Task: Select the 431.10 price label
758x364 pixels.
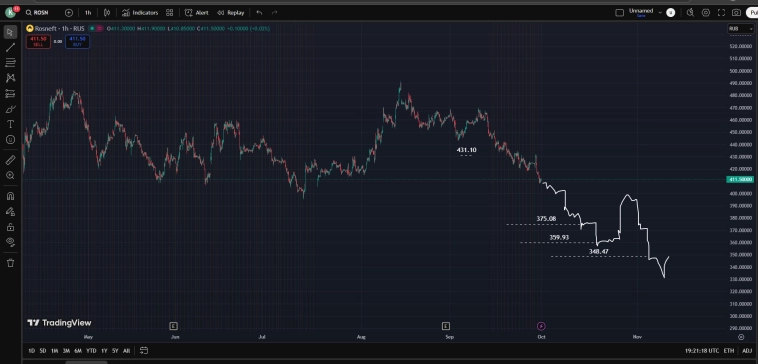Action: click(x=466, y=150)
